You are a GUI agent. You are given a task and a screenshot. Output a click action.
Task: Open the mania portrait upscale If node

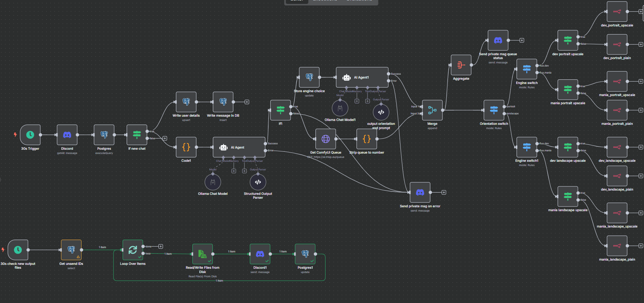click(568, 89)
